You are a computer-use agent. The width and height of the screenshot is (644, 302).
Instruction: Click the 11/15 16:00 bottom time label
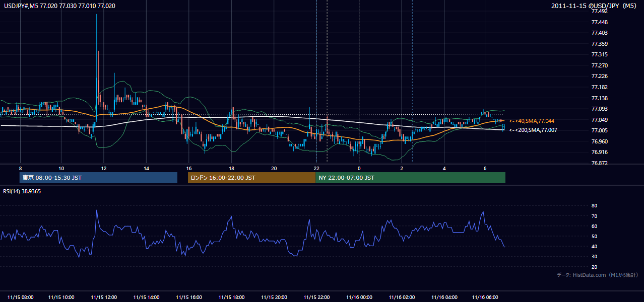click(189, 297)
